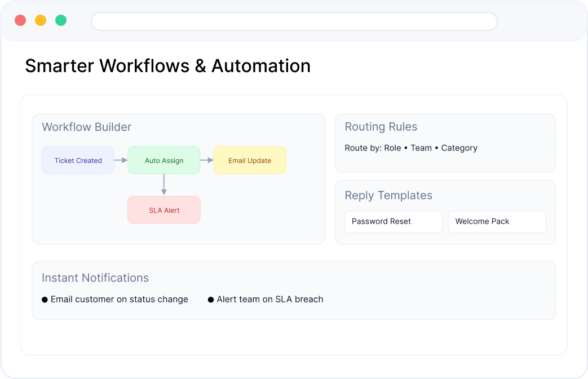
Task: Select the SLA Alert workflow node
Action: click(x=164, y=209)
